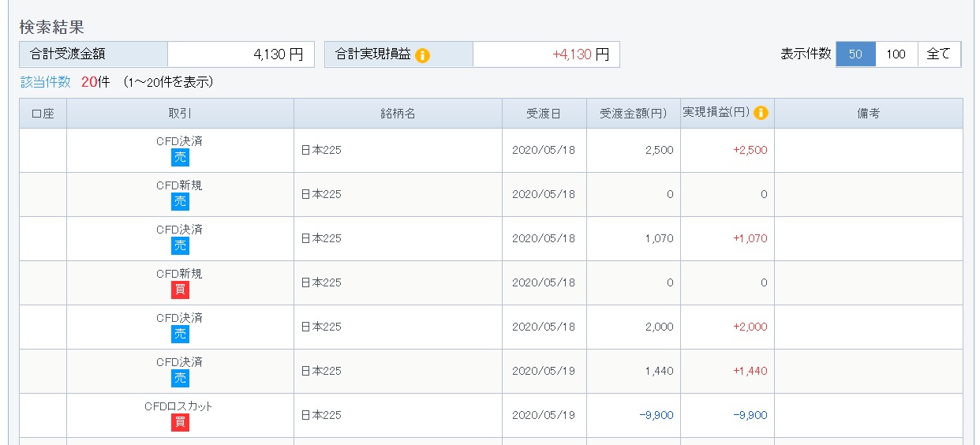Click the 該当件数 link
Screen dimensions: 980x445
(x=46, y=82)
